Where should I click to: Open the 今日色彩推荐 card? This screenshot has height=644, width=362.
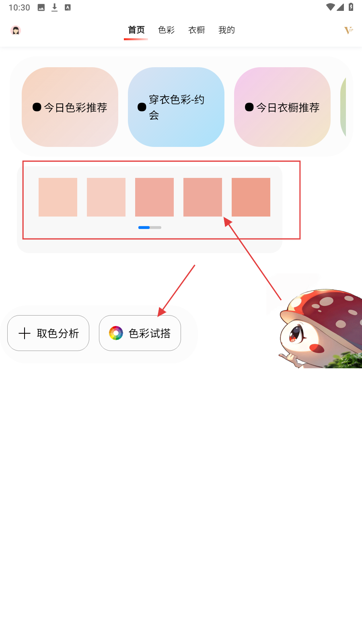pyautogui.click(x=70, y=107)
